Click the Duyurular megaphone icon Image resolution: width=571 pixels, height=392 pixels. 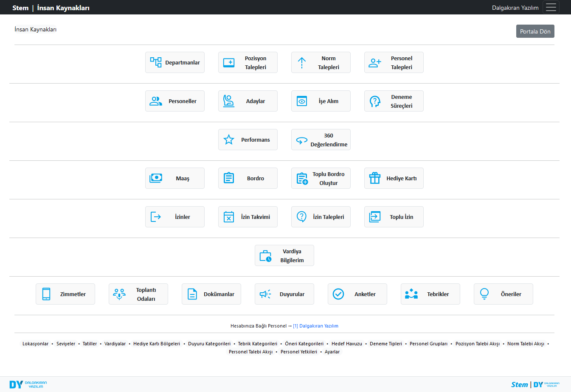[265, 294]
